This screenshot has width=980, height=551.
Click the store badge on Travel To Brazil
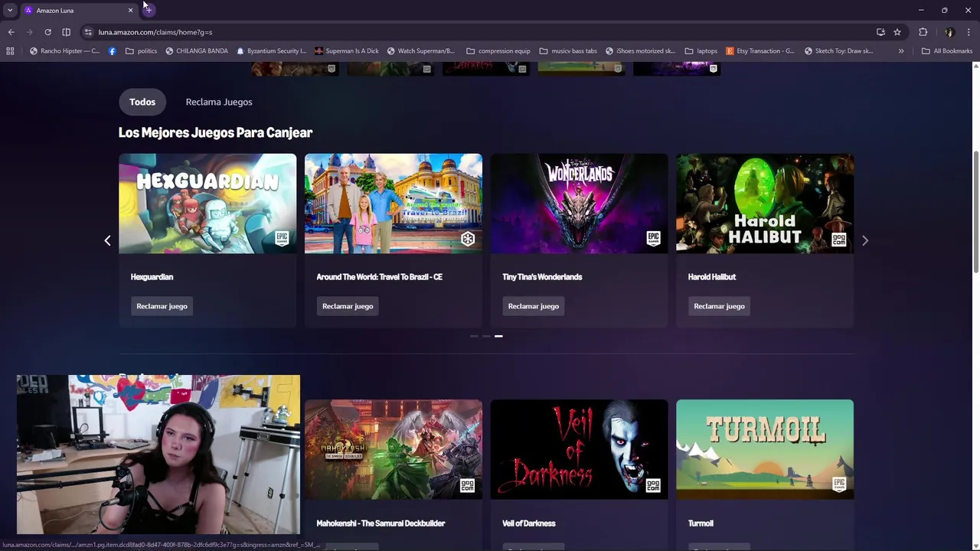[468, 239]
